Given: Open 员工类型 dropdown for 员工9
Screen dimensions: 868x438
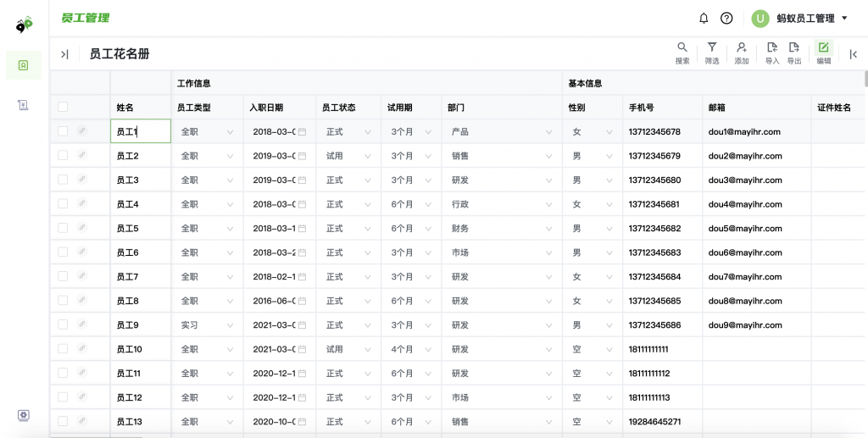Looking at the screenshot, I should click(x=229, y=325).
